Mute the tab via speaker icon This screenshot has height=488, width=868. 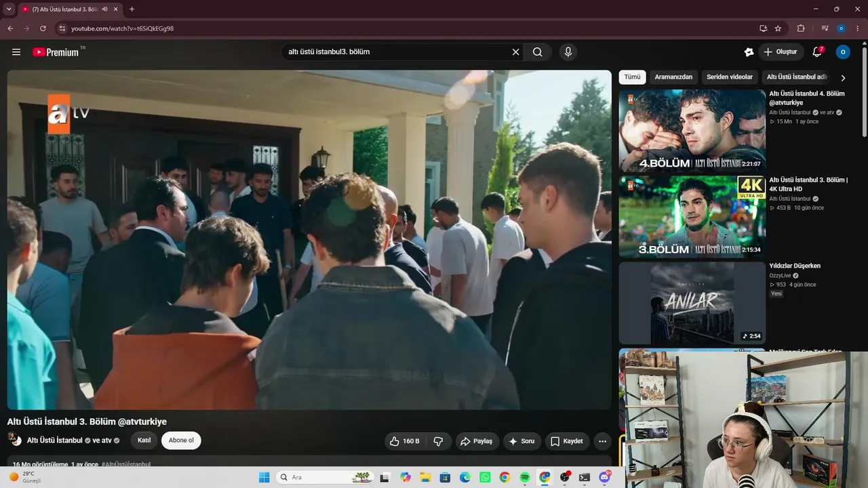pyautogui.click(x=104, y=9)
